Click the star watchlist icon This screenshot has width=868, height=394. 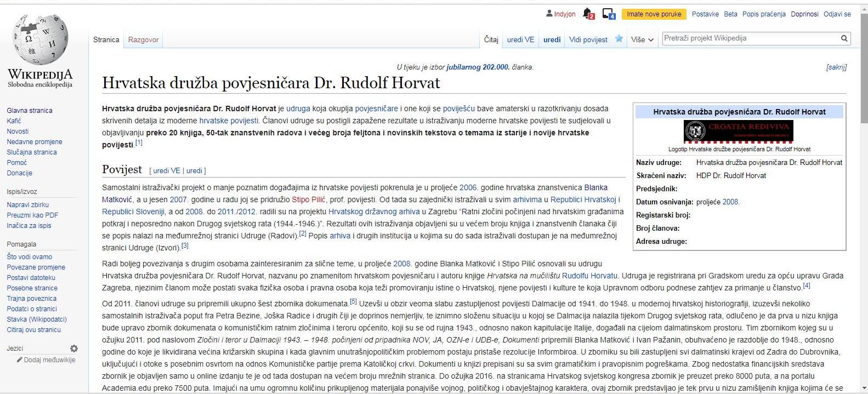pyautogui.click(x=619, y=39)
